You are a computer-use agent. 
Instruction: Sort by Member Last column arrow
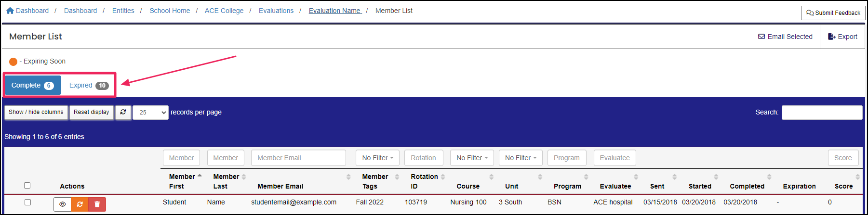point(244,177)
